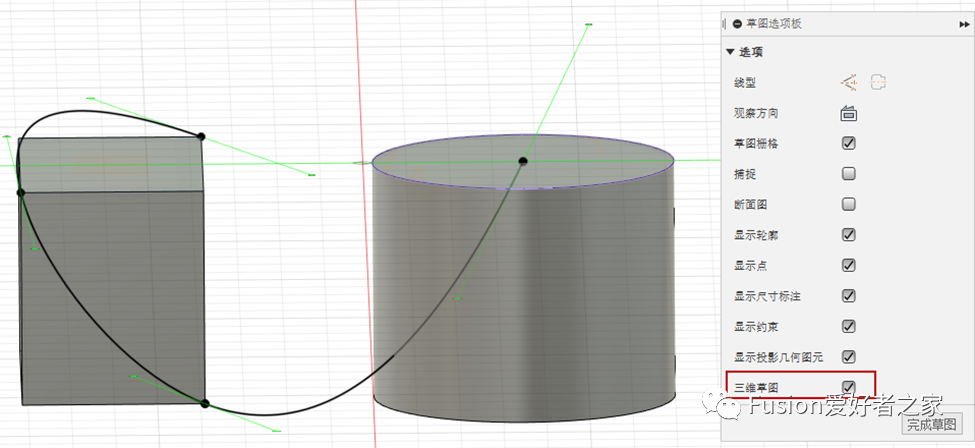The image size is (975, 448).
Task: Uncheck the 显示约束 checkbox
Action: (x=849, y=326)
